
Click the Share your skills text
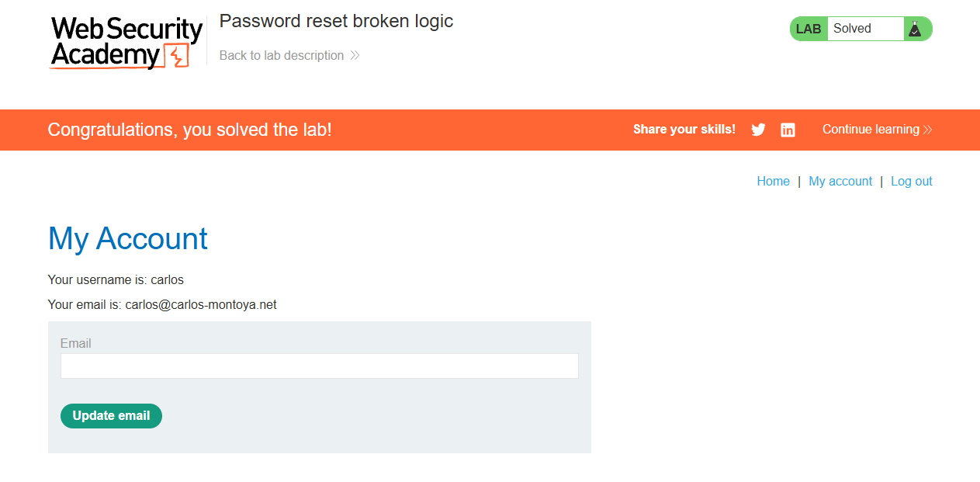pos(684,130)
